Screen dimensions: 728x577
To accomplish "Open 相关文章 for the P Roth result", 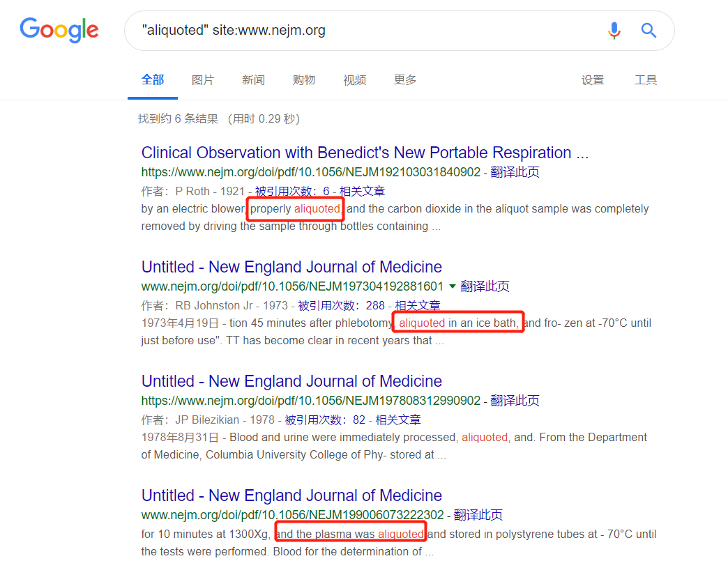I will pyautogui.click(x=362, y=191).
